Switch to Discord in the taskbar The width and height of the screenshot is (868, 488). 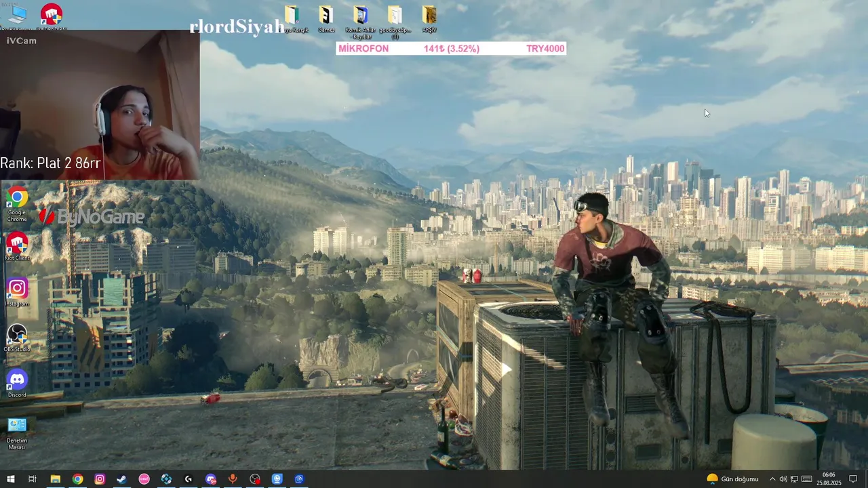tap(211, 479)
